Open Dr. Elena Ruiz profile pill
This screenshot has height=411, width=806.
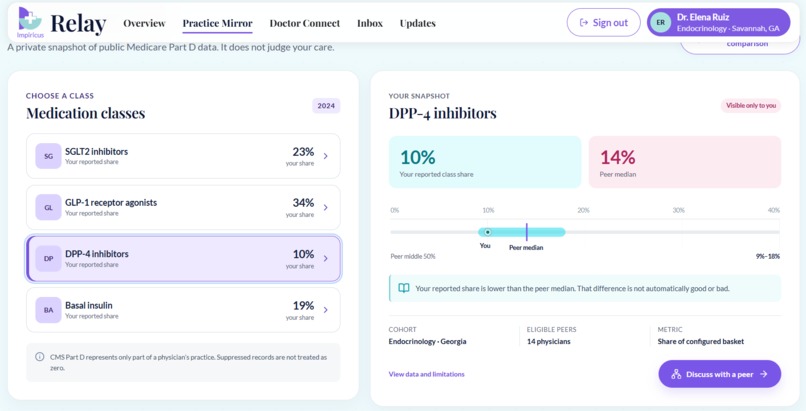click(x=718, y=23)
